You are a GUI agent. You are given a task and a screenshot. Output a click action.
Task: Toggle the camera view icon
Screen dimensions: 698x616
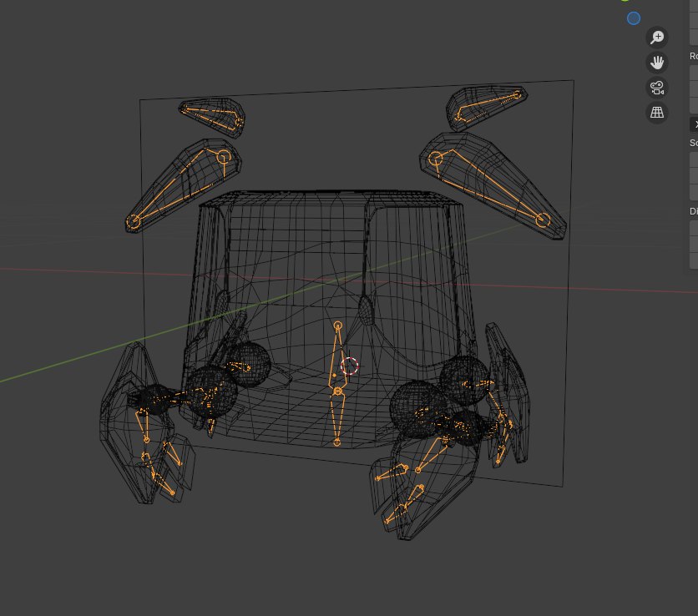[657, 88]
